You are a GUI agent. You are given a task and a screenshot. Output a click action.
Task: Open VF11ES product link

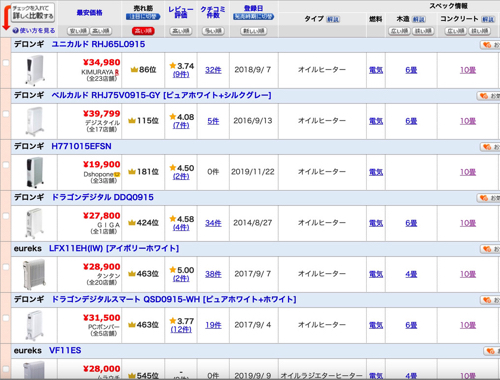pyautogui.click(x=65, y=350)
